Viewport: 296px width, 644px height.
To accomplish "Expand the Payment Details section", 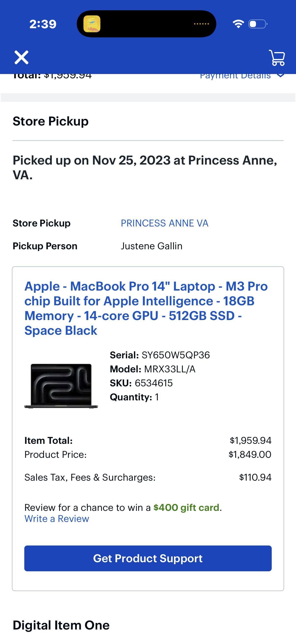I will [236, 75].
